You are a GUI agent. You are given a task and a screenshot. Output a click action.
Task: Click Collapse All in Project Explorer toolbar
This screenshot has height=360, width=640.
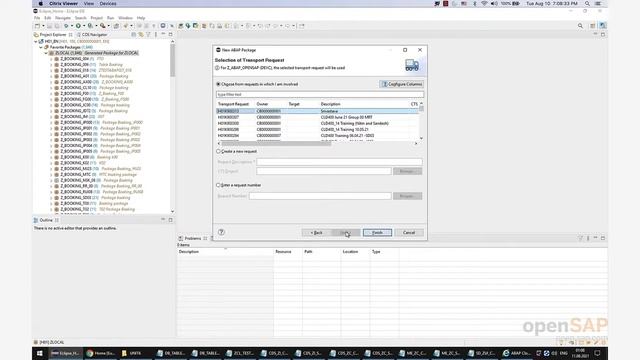point(133,35)
